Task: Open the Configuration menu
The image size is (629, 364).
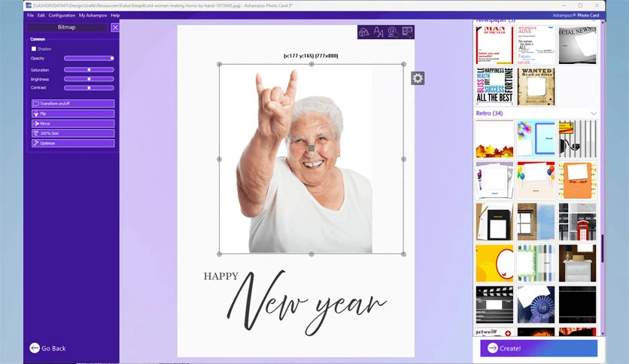Action: (62, 15)
